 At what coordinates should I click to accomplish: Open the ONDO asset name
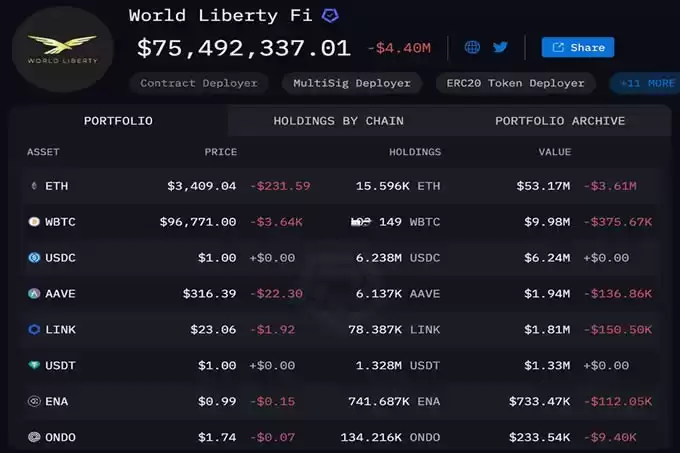(60, 437)
